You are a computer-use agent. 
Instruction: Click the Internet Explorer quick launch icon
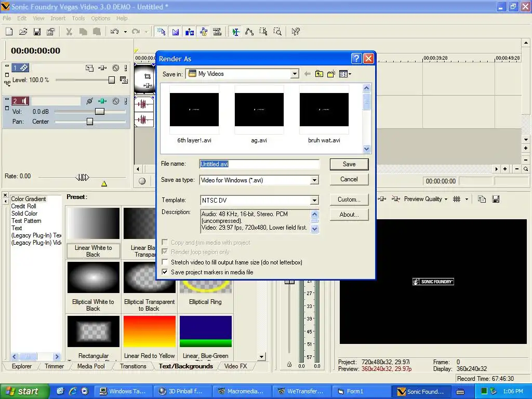pyautogui.click(x=73, y=391)
